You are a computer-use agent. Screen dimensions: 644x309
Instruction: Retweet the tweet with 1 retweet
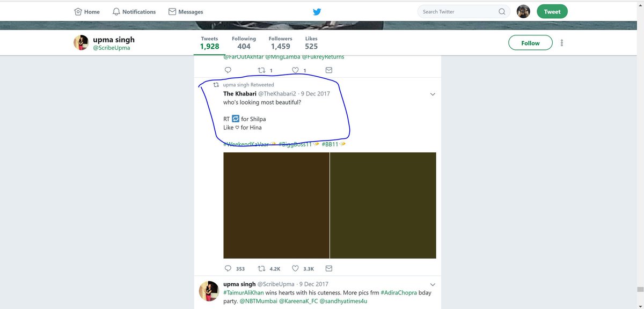[266, 70]
